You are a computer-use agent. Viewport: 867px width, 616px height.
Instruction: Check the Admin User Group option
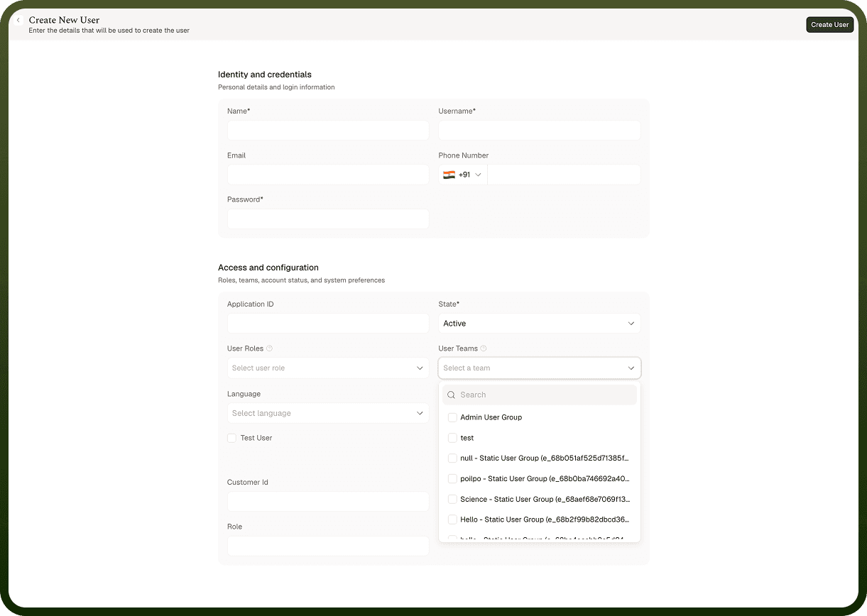(x=452, y=417)
